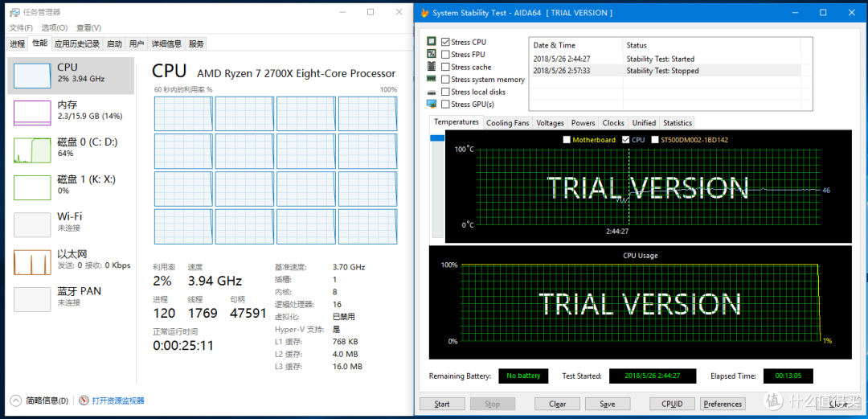Click the Save button
868x419 pixels.
[608, 404]
